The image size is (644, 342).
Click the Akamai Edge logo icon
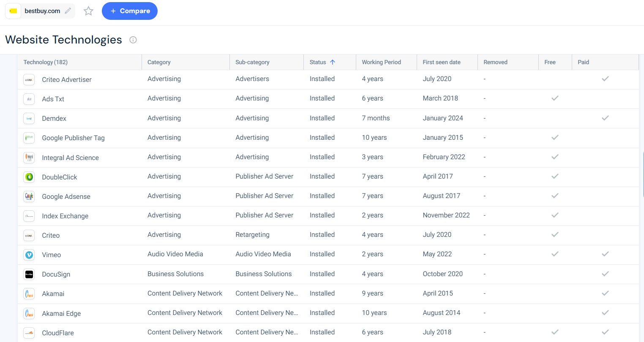[x=29, y=313]
